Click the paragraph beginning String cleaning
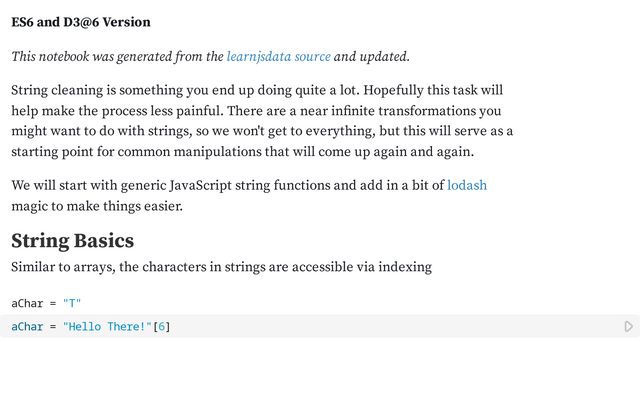640x400 pixels. pyautogui.click(x=262, y=121)
